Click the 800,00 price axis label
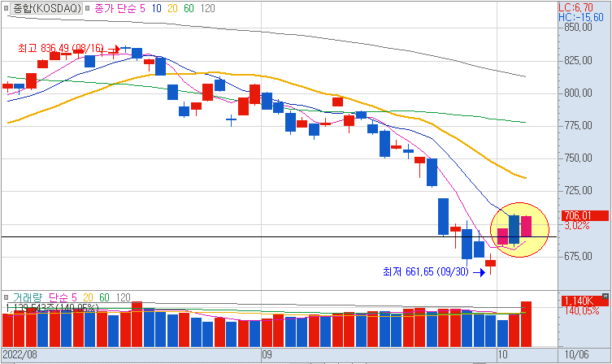Screen dimensions: 612x364 tap(578, 93)
